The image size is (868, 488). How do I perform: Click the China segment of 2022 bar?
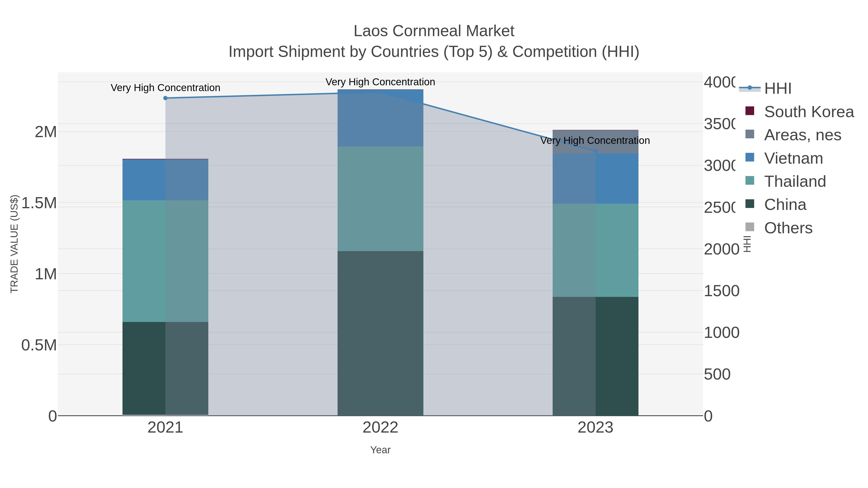[380, 334]
